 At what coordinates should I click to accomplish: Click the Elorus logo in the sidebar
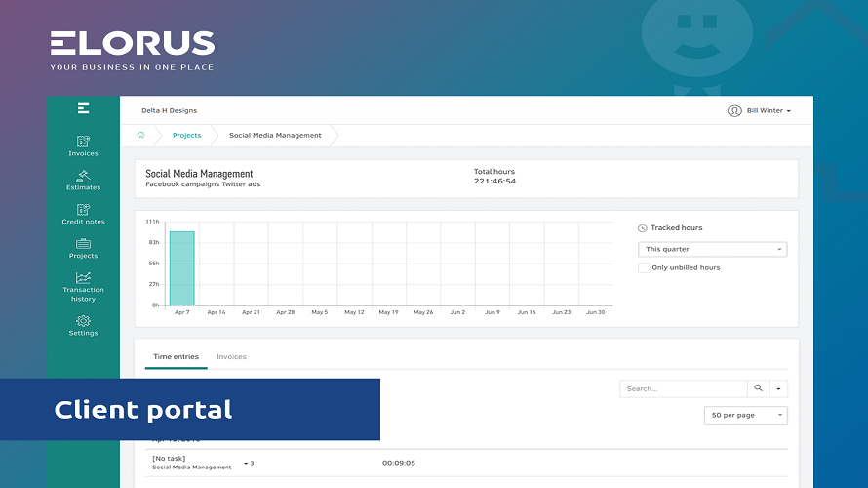[83, 108]
